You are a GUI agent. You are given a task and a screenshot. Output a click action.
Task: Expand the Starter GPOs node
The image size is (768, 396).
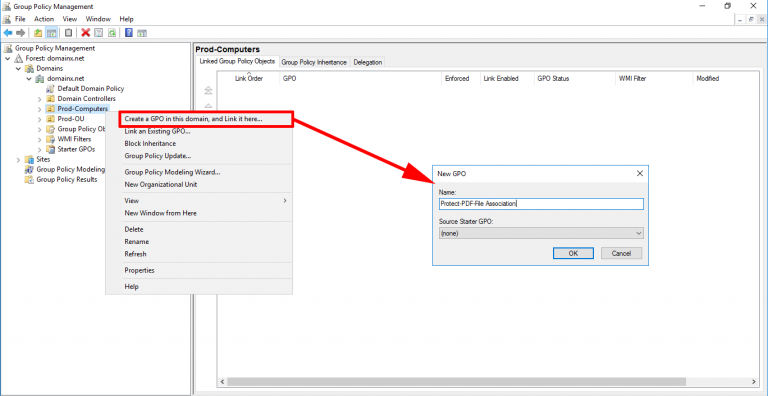click(x=40, y=149)
